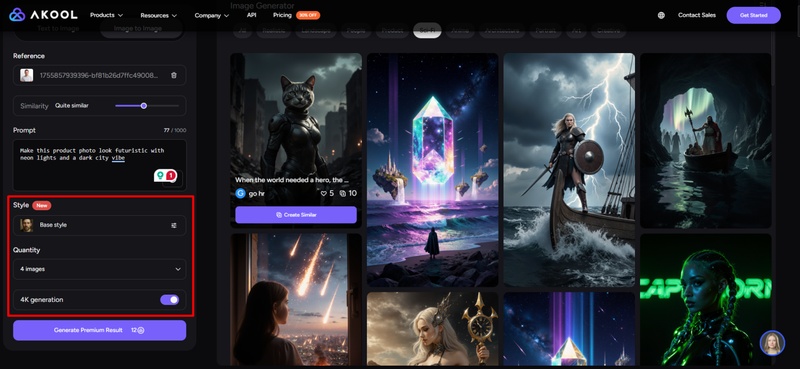Open the Products menu dropdown

tap(106, 15)
